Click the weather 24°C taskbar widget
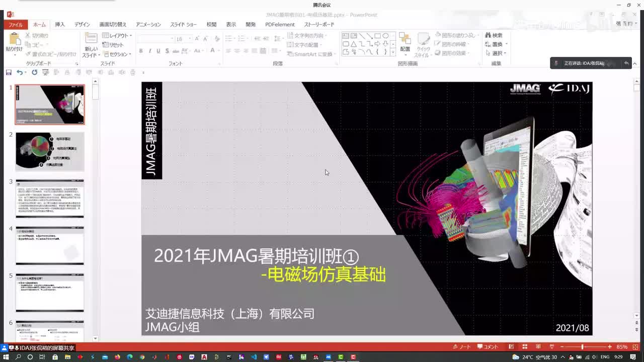This screenshot has height=362, width=644. (535, 357)
